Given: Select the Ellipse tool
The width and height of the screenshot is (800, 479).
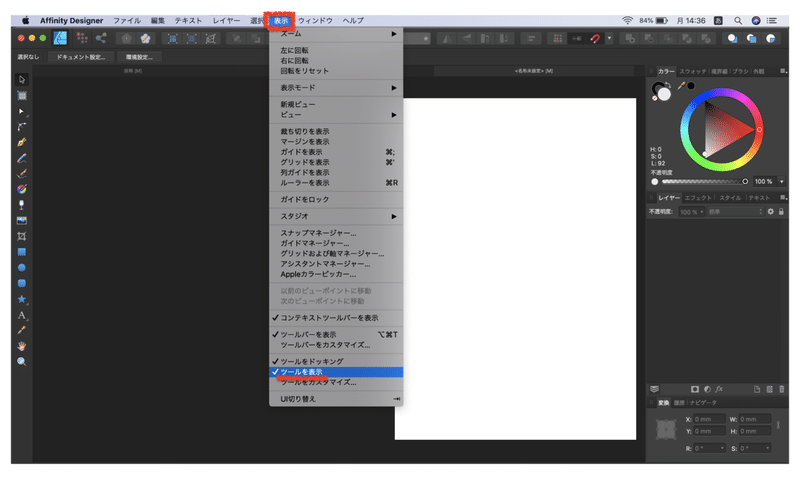Looking at the screenshot, I should point(21,267).
